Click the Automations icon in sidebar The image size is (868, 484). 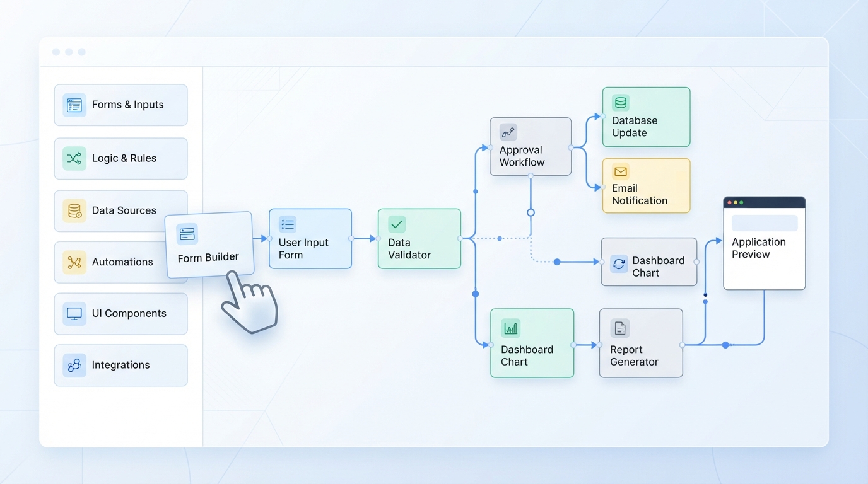pyautogui.click(x=74, y=262)
